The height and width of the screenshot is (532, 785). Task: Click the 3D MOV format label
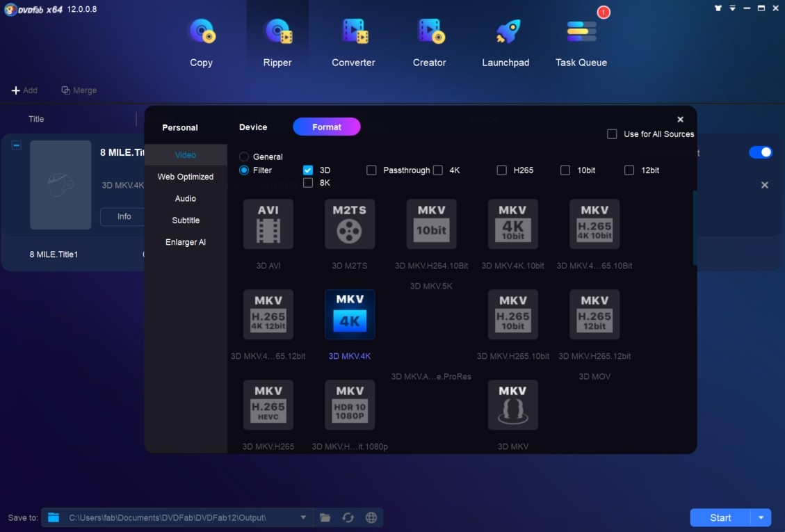594,376
